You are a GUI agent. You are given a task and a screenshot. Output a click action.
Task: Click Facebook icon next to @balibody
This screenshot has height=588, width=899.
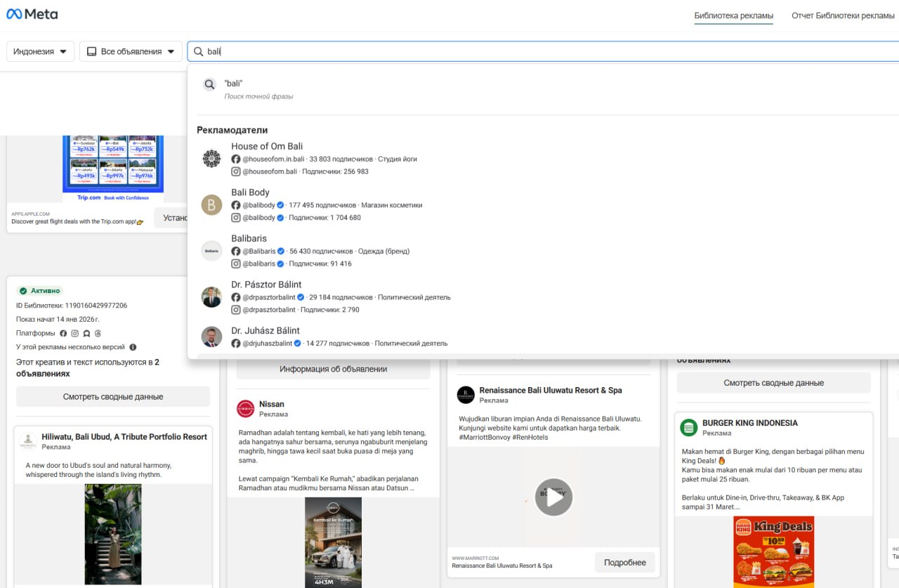click(x=236, y=205)
